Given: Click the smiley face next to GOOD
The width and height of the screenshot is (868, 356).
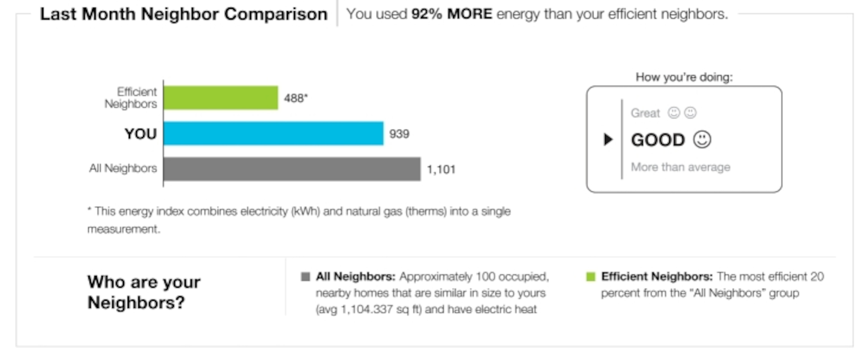Looking at the screenshot, I should pos(702,139).
